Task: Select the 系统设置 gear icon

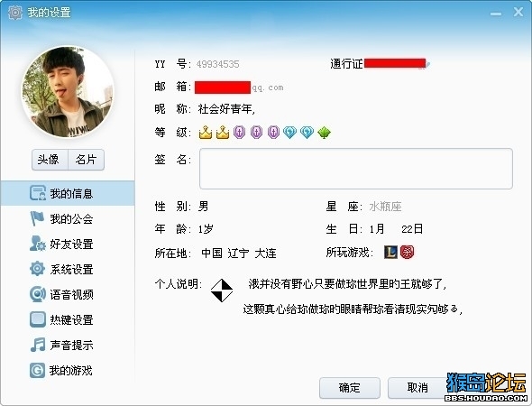Action: coord(37,269)
